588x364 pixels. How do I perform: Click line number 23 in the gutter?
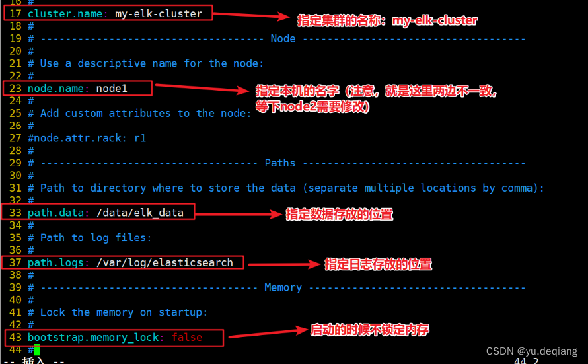pos(15,89)
